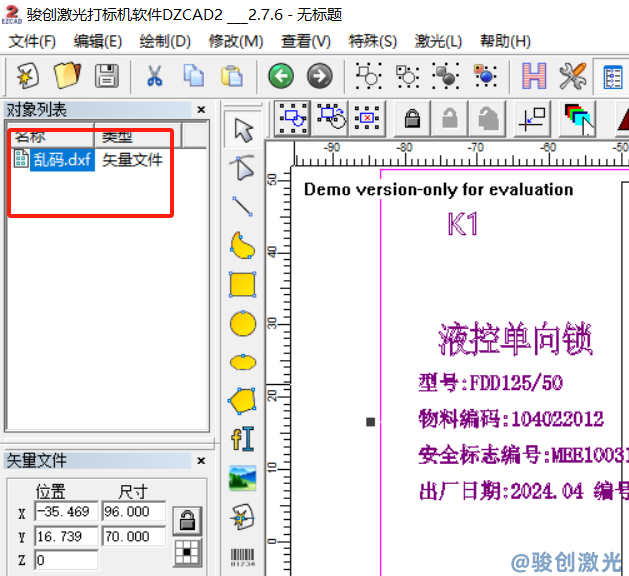This screenshot has height=576, width=629.
Task: Click the Y size field 70.000
Action: click(134, 536)
